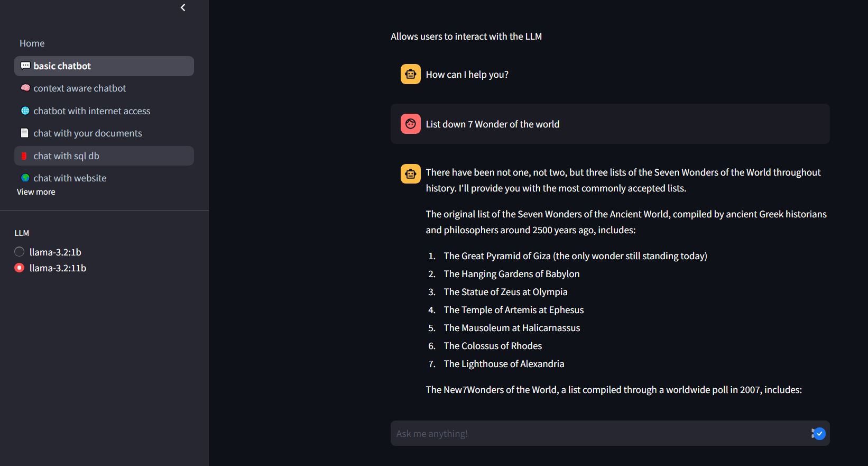Open the chat with website page
This screenshot has height=466, width=868.
(x=70, y=178)
